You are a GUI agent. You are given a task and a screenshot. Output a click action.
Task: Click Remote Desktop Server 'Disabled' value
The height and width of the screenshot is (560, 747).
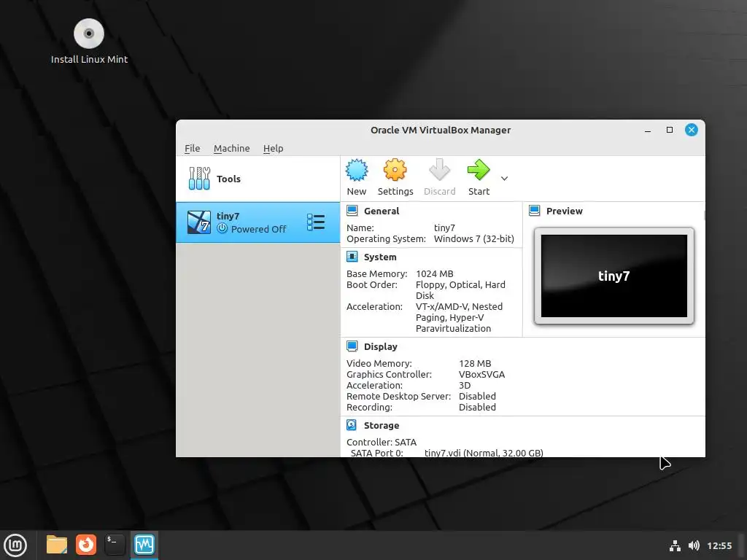tap(477, 396)
